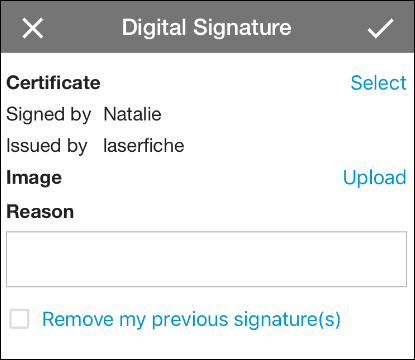This screenshot has height=360, width=415.
Task: Click the Digital Signature title text
Action: click(206, 28)
